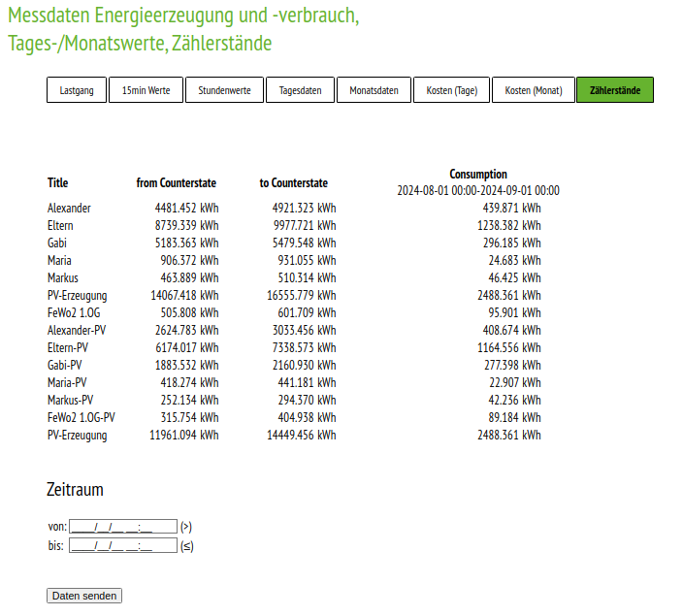Open the Lastgang tab
Image resolution: width=683 pixels, height=616 pixels.
coord(77,90)
